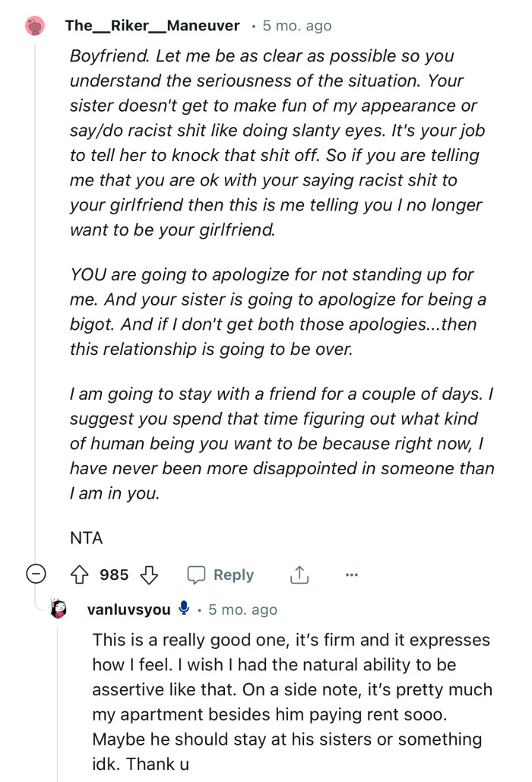
Task: Expand the overflow menu for more actions
Action: coord(351,575)
